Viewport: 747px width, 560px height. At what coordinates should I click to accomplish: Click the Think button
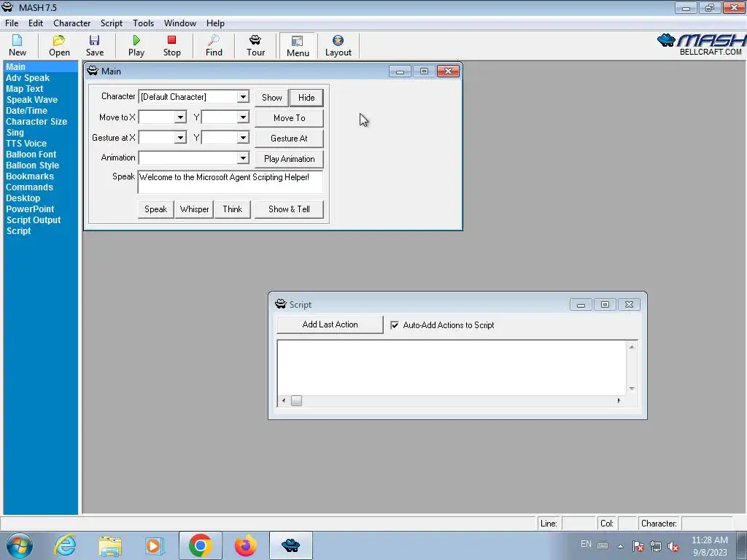pyautogui.click(x=233, y=209)
